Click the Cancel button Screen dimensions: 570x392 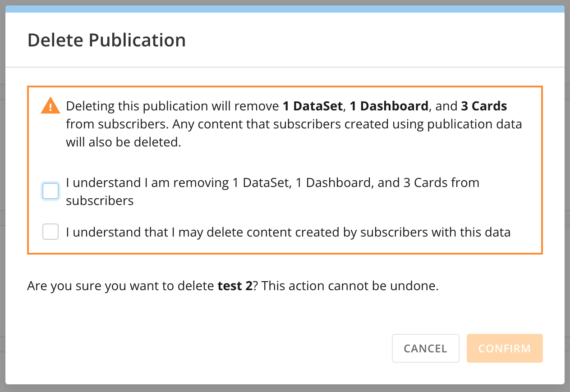[x=425, y=348]
